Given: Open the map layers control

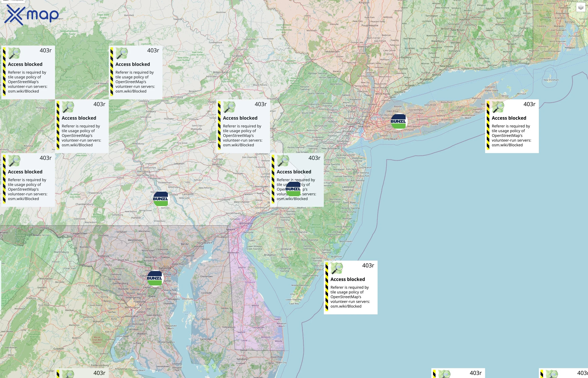Looking at the screenshot, I should [581, 8].
